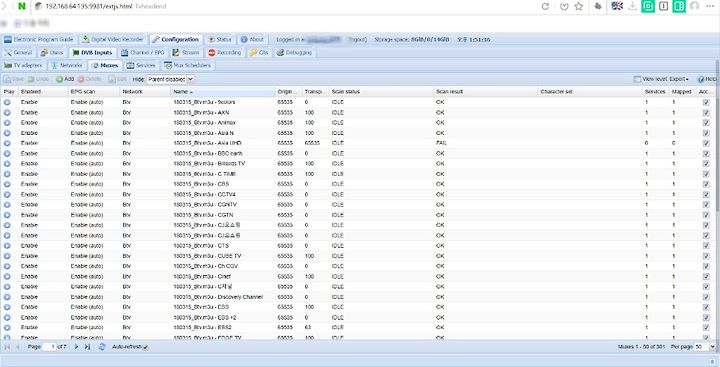This screenshot has height=367, width=720.
Task: Play the Billiards TV mux
Action: pos(7,164)
